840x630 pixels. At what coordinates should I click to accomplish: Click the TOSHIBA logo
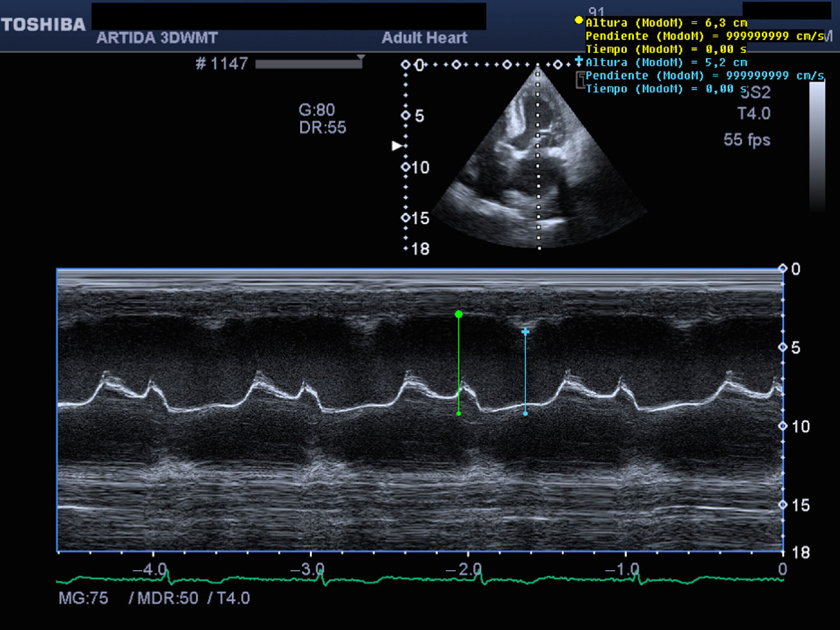pyautogui.click(x=43, y=25)
